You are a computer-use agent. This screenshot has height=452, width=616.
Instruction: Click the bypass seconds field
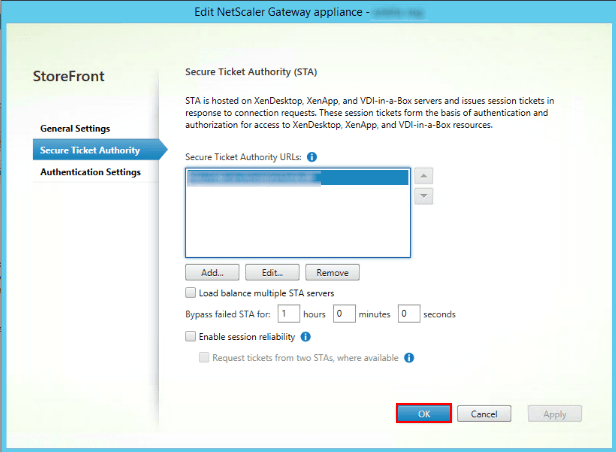pos(409,314)
